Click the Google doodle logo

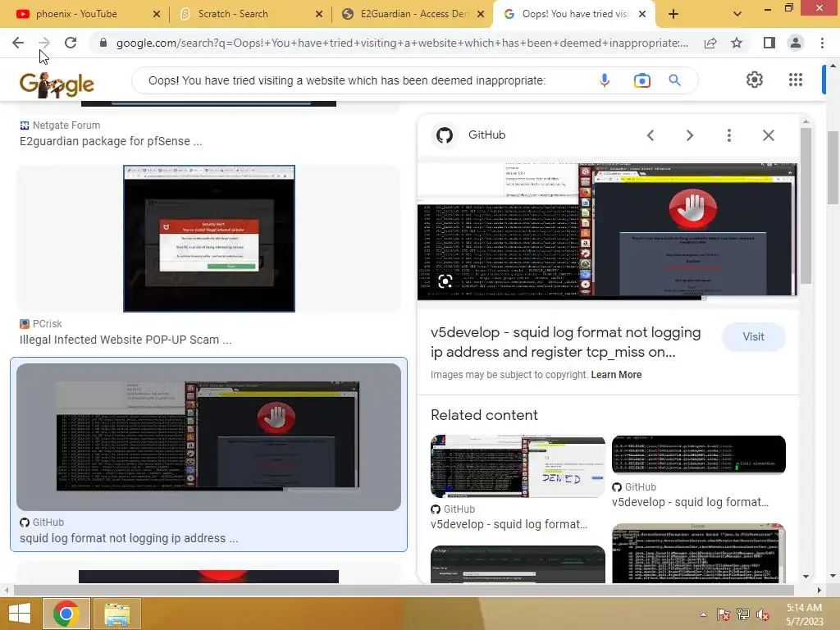57,84
